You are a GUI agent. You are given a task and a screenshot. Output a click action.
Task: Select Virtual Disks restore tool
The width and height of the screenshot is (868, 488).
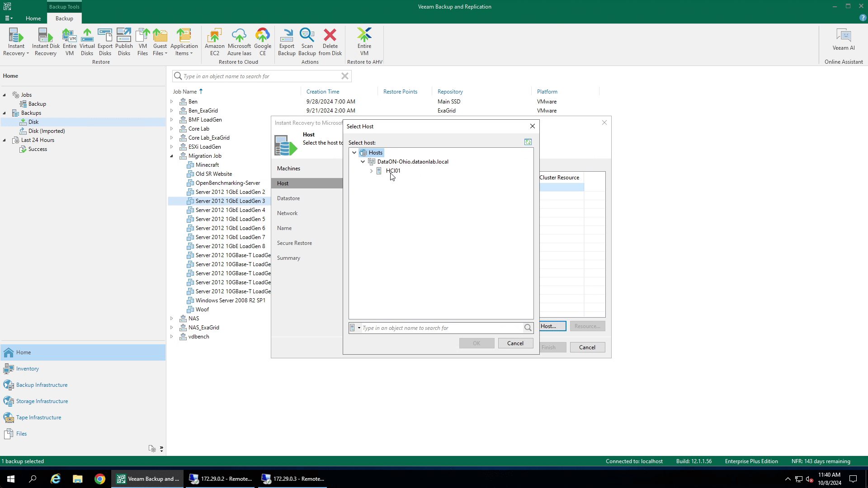(x=87, y=42)
